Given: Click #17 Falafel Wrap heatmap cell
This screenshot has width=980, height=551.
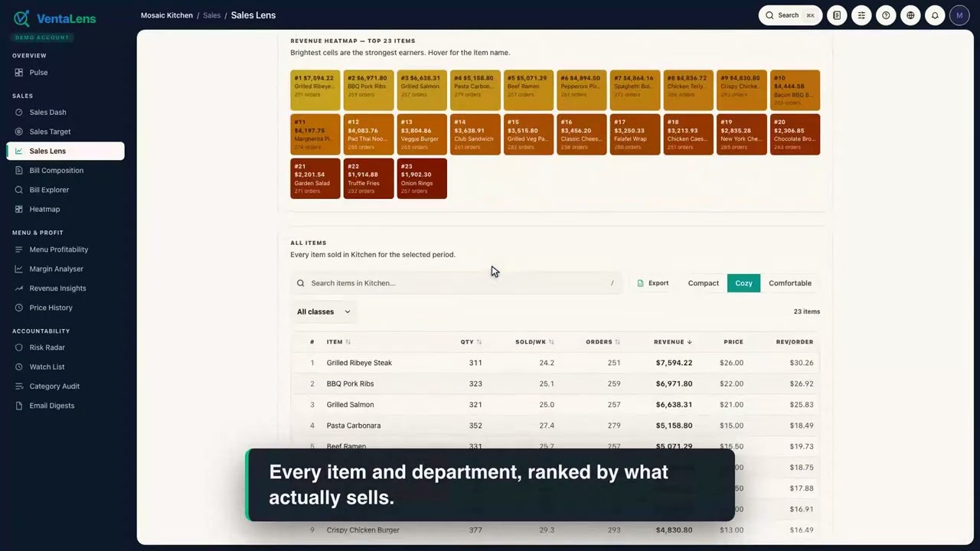Looking at the screenshot, I should (x=635, y=135).
